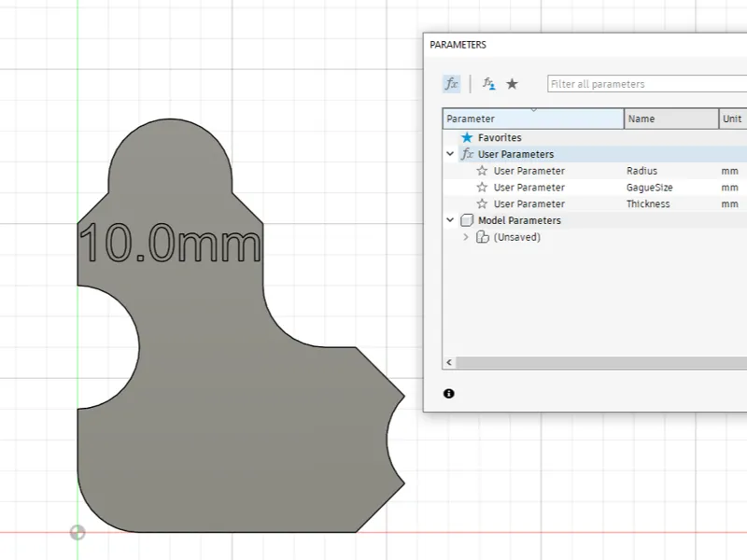Image resolution: width=747 pixels, height=560 pixels.
Task: Select the Favorites row
Action: (595, 137)
